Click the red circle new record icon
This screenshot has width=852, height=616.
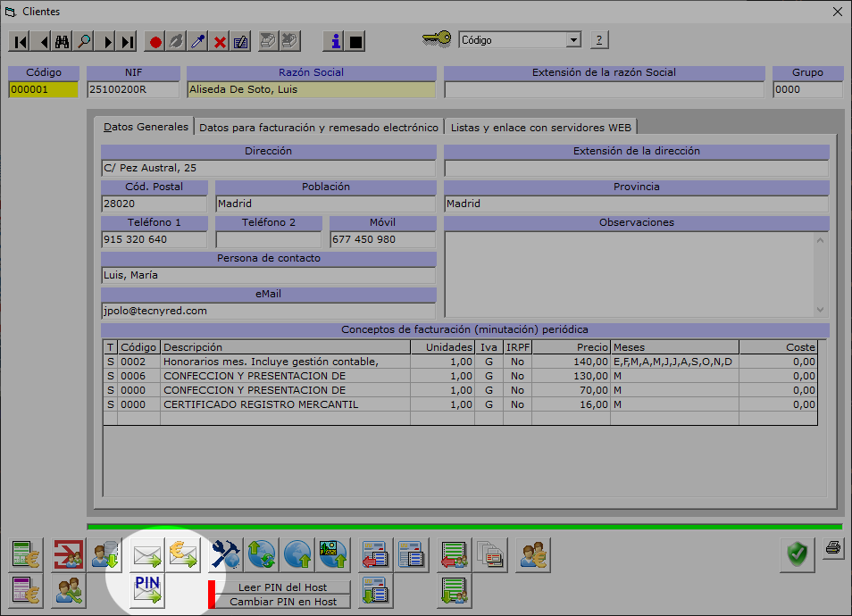pos(155,41)
